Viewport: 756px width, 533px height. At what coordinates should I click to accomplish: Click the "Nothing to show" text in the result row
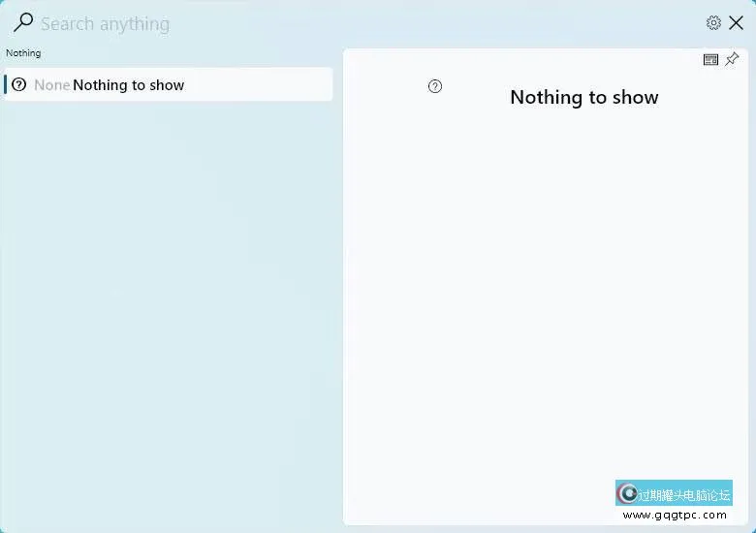click(x=128, y=85)
